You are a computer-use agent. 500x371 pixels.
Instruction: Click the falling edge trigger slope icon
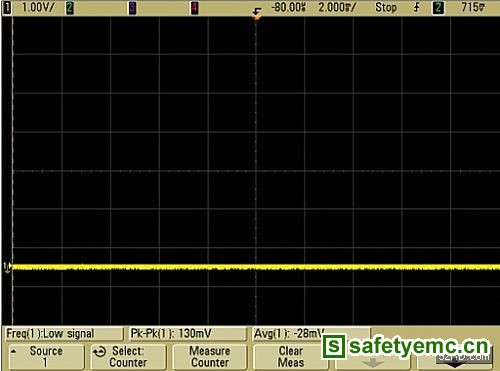pyautogui.click(x=417, y=7)
